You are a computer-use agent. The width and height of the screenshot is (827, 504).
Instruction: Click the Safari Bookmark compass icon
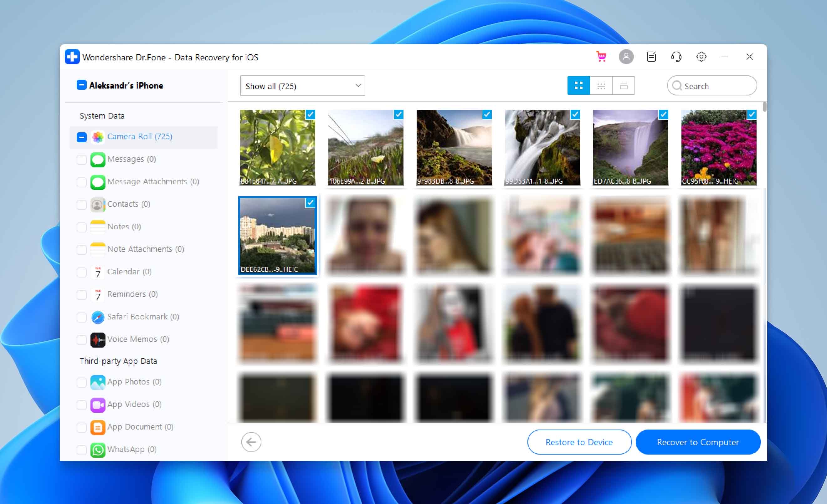click(98, 317)
